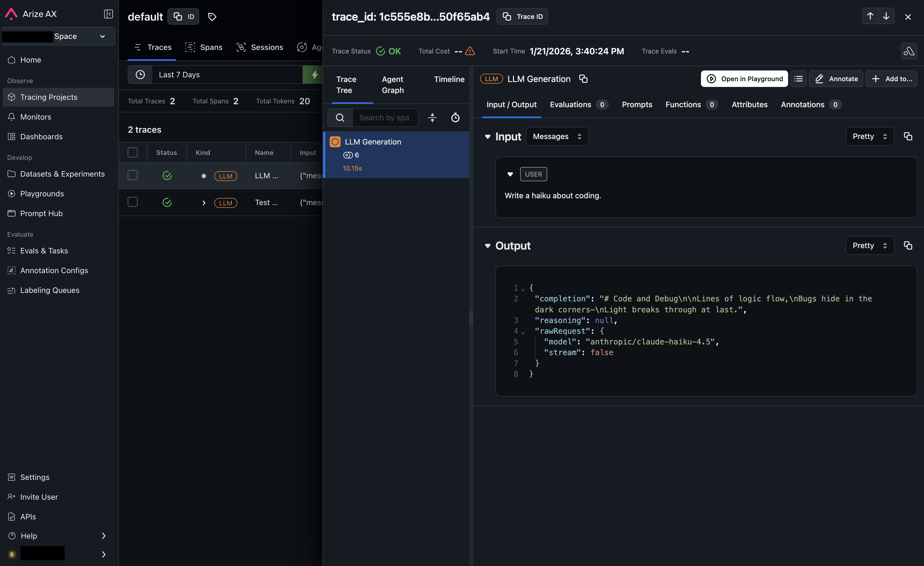
Task: Click the Search by span input field
Action: 384,117
